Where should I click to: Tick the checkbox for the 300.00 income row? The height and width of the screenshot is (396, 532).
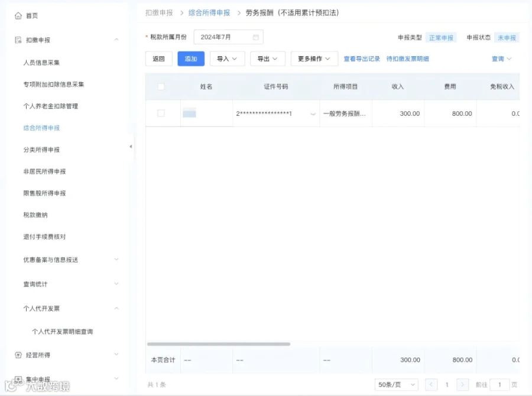pyautogui.click(x=161, y=113)
